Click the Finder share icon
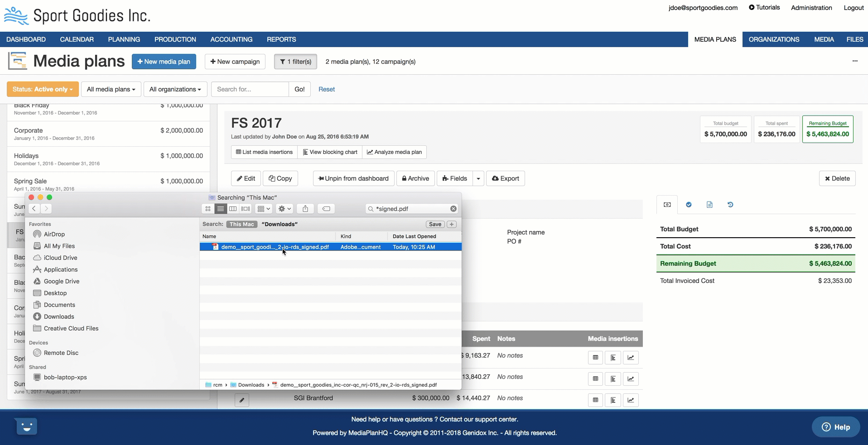The width and height of the screenshot is (868, 445). click(x=305, y=209)
